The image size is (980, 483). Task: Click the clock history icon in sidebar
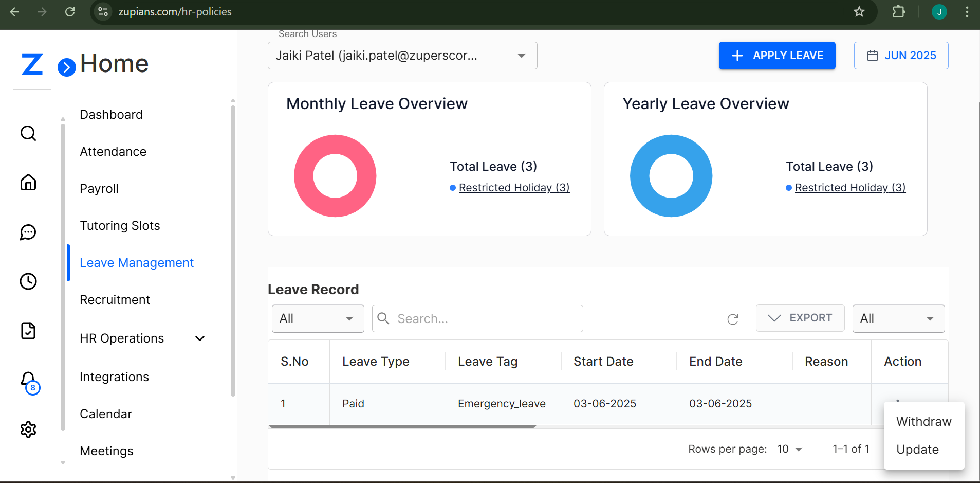[x=28, y=281]
